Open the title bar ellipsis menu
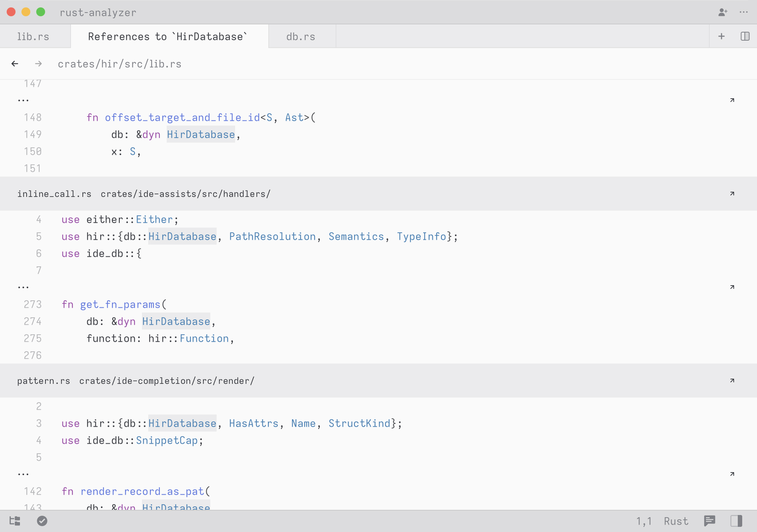This screenshot has height=532, width=757. click(x=744, y=12)
